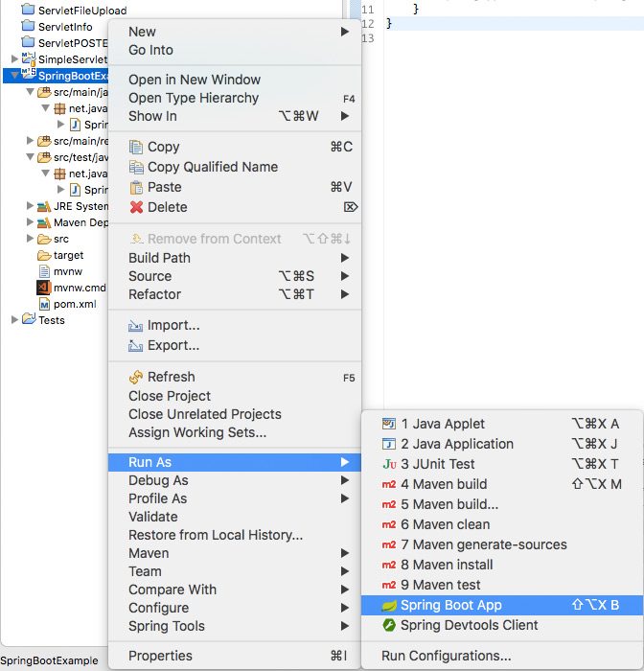Click the ServletFileUpload folder icon
This screenshot has width=644, height=671.
point(28,10)
